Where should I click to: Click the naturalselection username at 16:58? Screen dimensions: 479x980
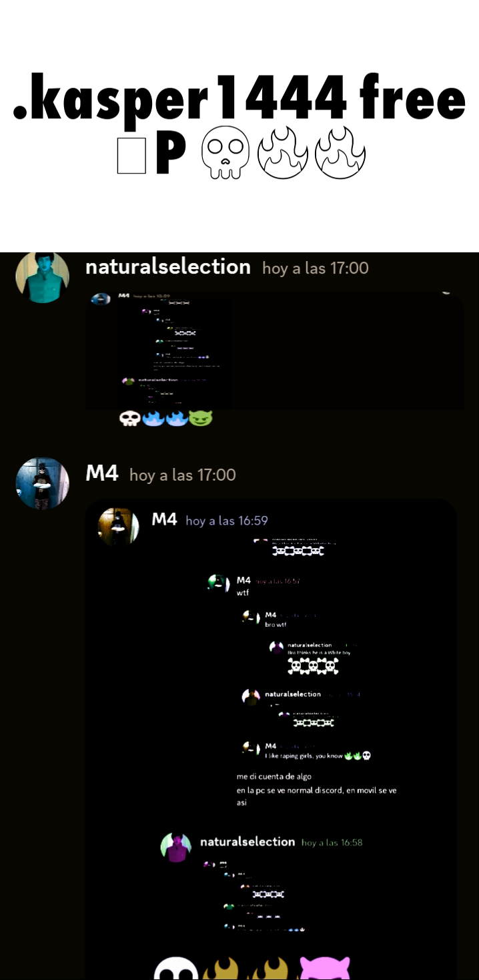pyautogui.click(x=248, y=842)
